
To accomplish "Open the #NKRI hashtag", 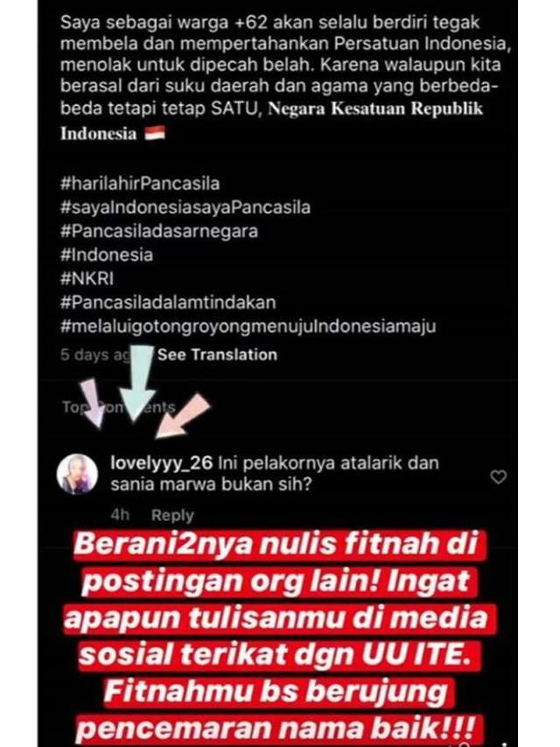I will (87, 278).
